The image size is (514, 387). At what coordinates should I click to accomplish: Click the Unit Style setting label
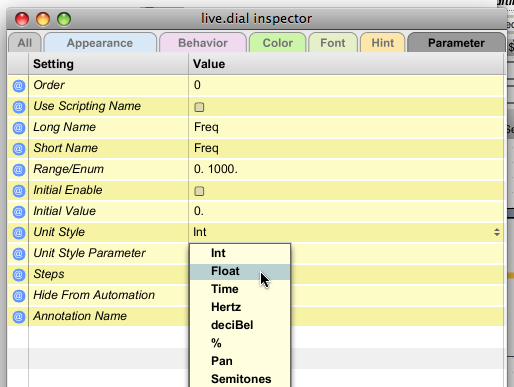tap(59, 232)
